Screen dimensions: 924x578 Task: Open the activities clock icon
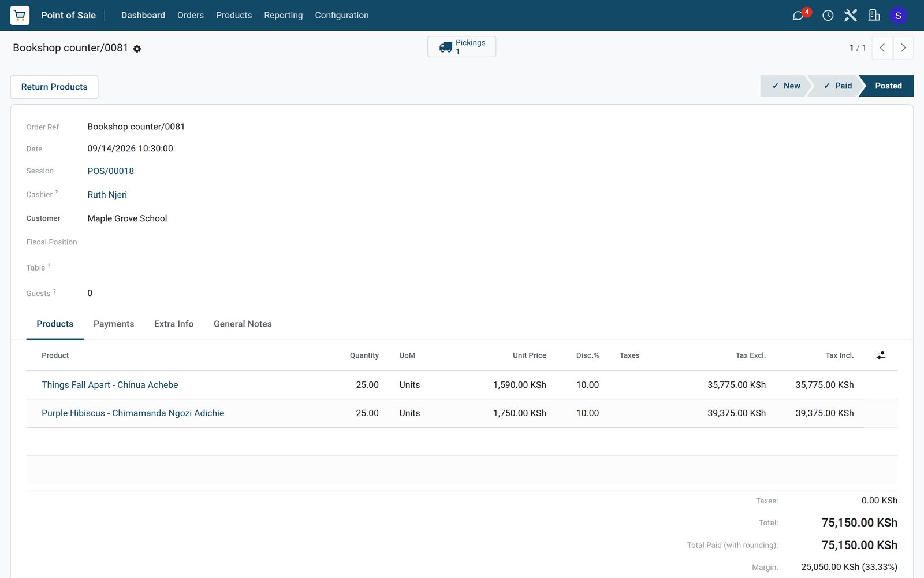pyautogui.click(x=828, y=16)
